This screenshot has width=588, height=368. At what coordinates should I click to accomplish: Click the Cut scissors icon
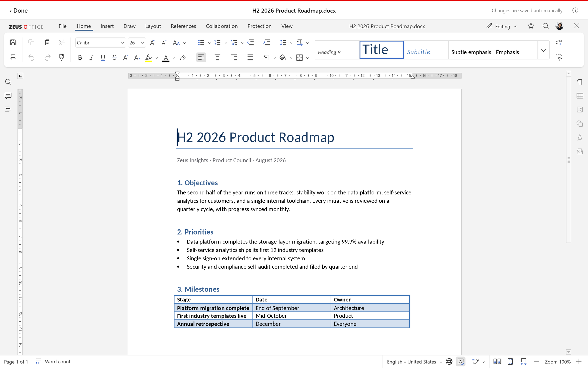coord(62,42)
